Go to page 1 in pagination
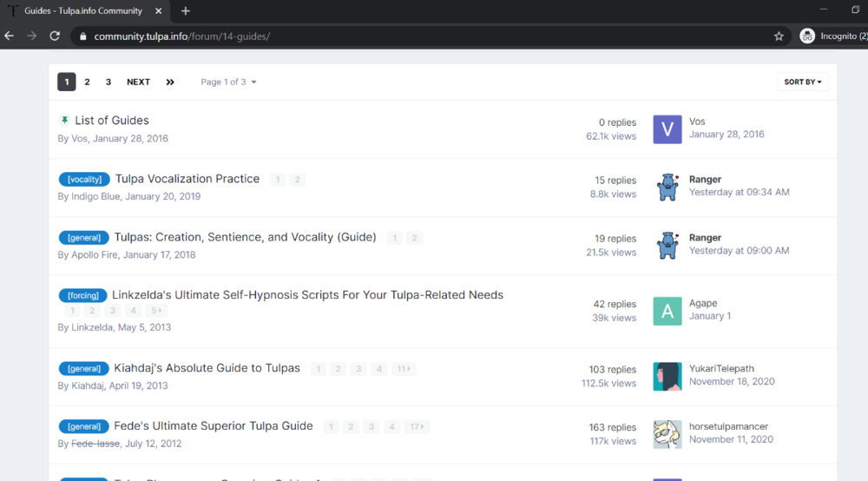The height and width of the screenshot is (481, 868). coord(67,82)
